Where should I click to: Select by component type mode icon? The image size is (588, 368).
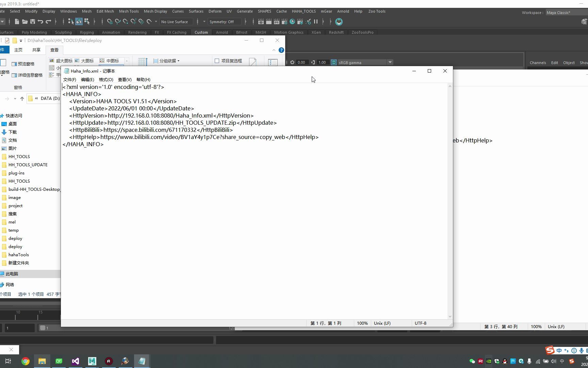[x=87, y=21]
